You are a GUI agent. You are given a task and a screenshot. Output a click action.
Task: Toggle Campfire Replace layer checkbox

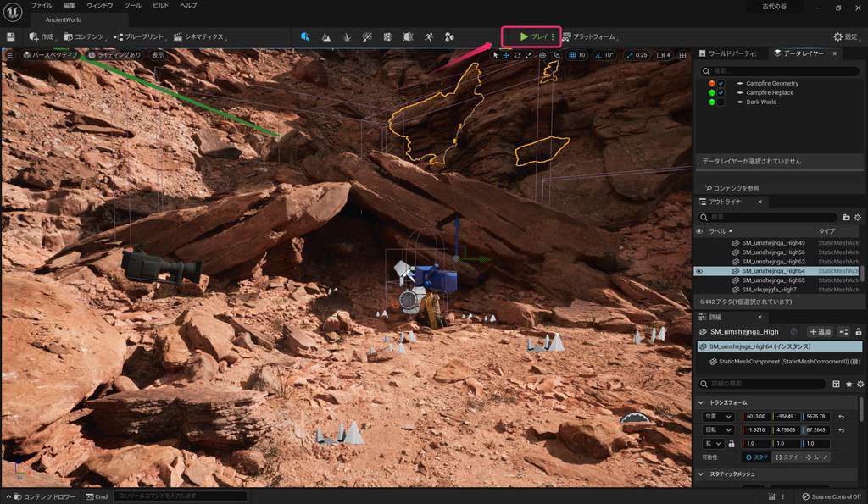click(x=721, y=93)
